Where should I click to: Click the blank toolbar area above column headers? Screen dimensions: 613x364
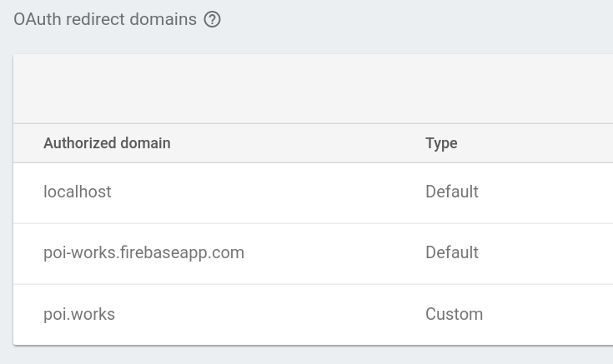point(313,89)
